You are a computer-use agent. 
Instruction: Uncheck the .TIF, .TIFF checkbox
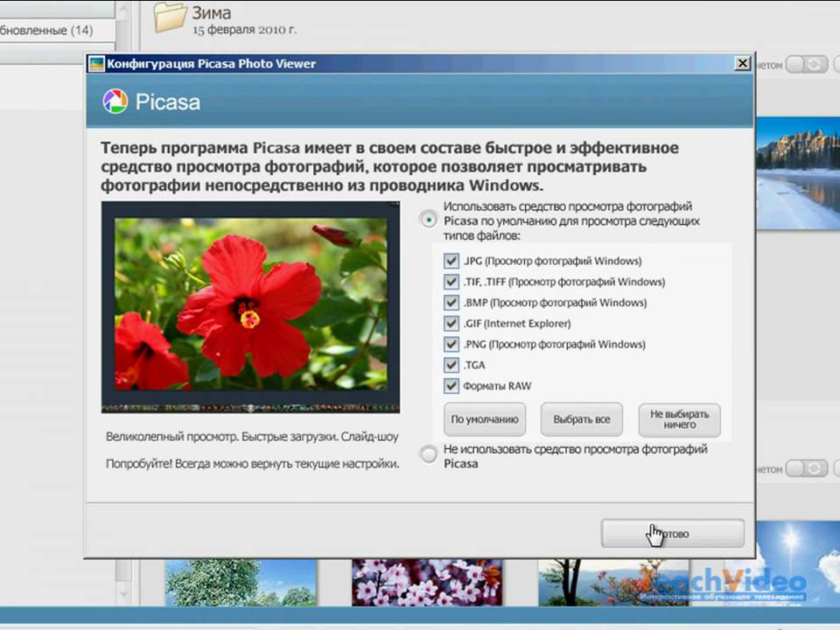point(451,282)
